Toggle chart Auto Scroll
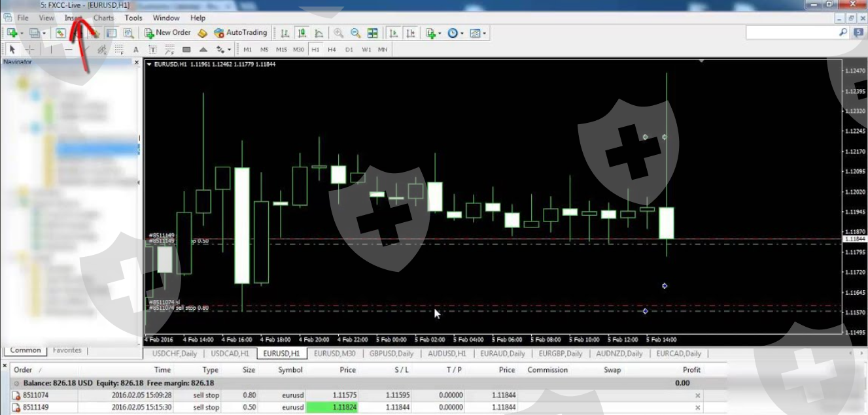The image size is (868, 415). [x=394, y=33]
